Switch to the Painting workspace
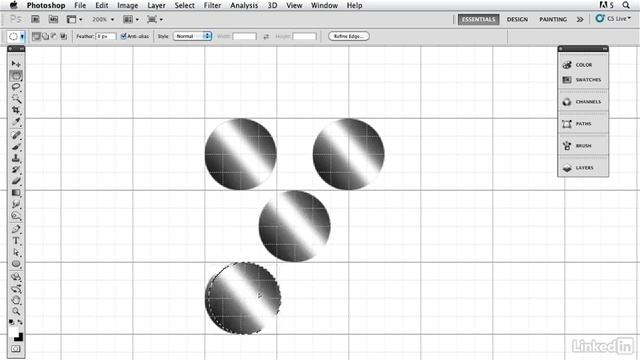640x360 pixels. coord(553,19)
